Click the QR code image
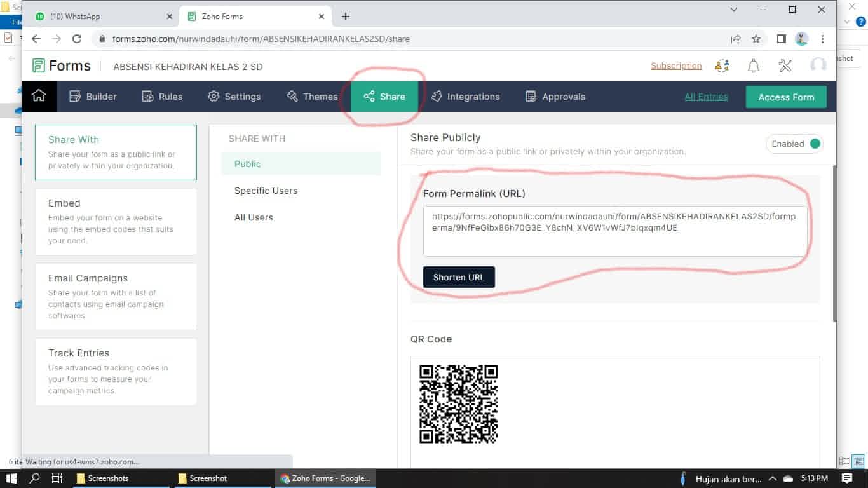This screenshot has width=868, height=488. pos(459,404)
